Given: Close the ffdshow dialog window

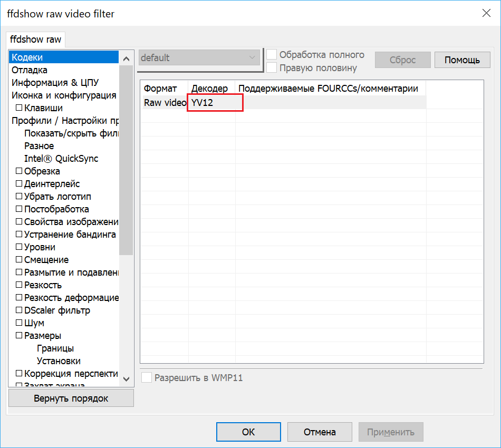Looking at the screenshot, I should click(486, 14).
